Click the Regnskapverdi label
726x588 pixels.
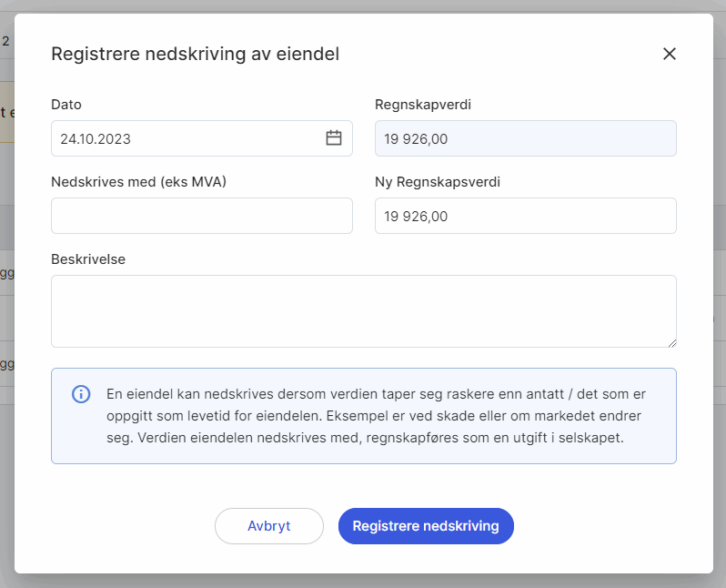423,105
